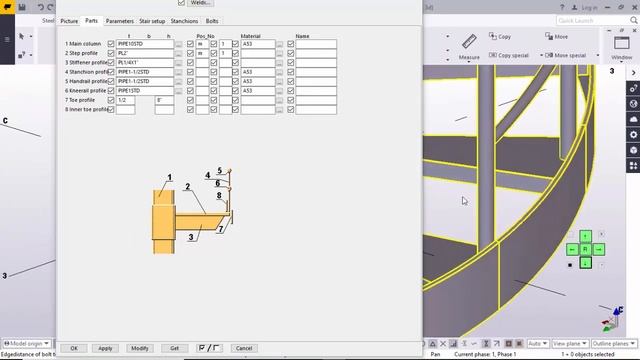Open the top side pane icon under the chevron
The width and height of the screenshot is (640, 360).
(633, 88)
